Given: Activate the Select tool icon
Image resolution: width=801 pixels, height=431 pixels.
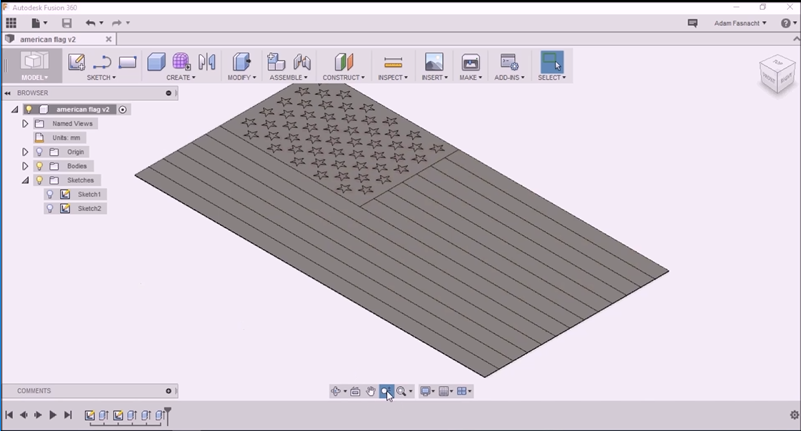Looking at the screenshot, I should (x=552, y=62).
